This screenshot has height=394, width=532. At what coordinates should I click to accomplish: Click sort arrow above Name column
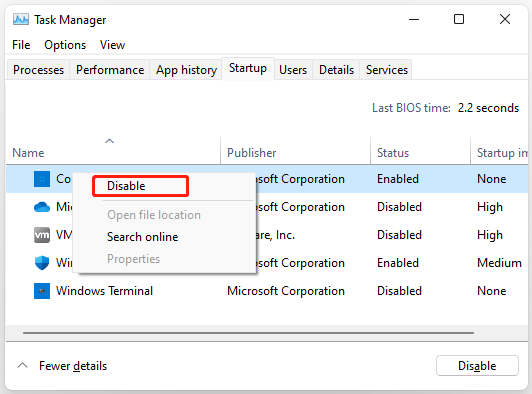point(109,141)
